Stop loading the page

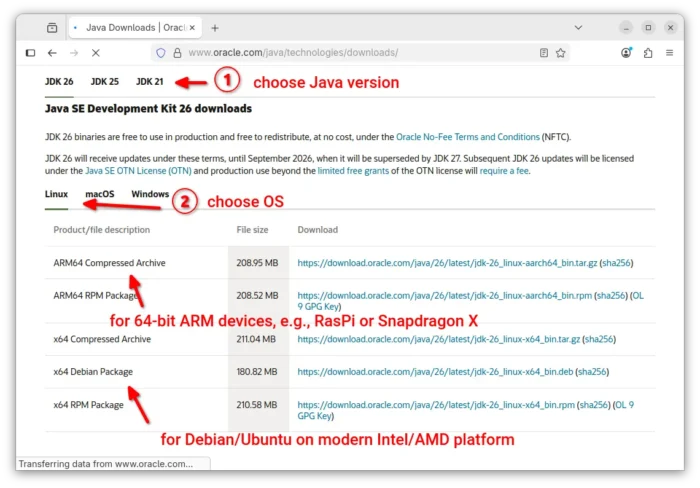[95, 53]
